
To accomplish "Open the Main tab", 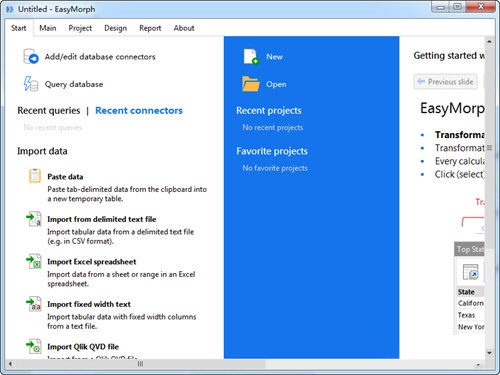I will [48, 28].
